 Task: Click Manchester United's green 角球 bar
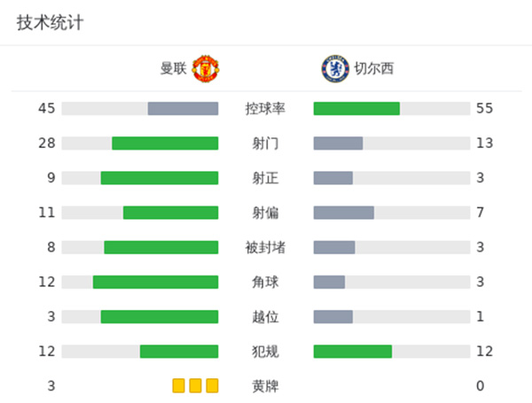click(x=155, y=282)
